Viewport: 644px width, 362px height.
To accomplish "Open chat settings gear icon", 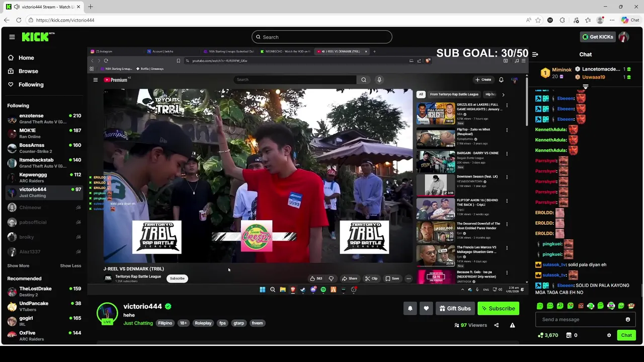I will (x=609, y=335).
